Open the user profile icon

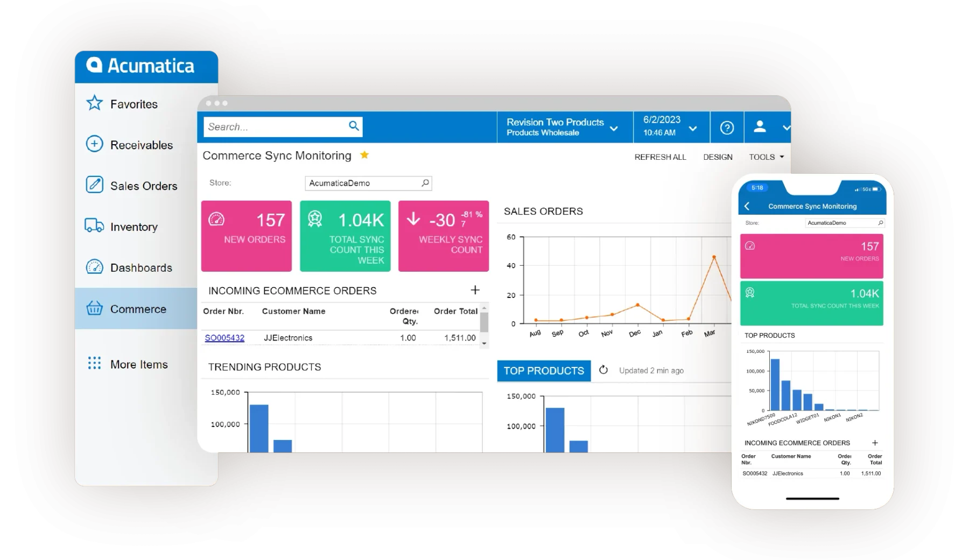(760, 127)
